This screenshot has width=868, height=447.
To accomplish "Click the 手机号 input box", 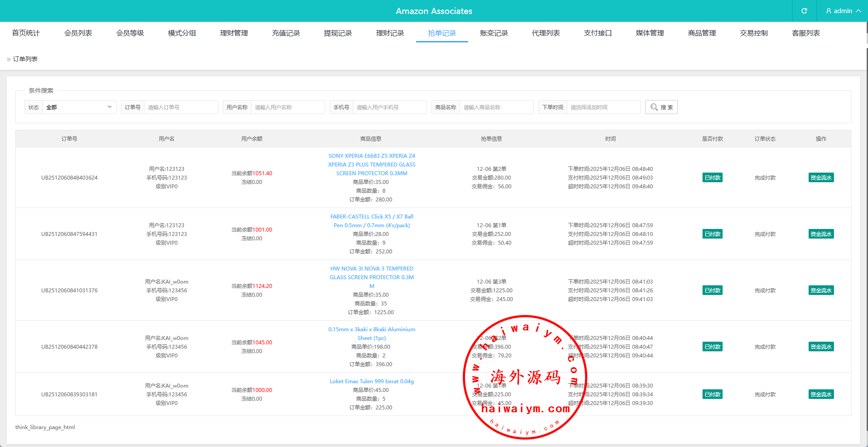I will coord(389,107).
